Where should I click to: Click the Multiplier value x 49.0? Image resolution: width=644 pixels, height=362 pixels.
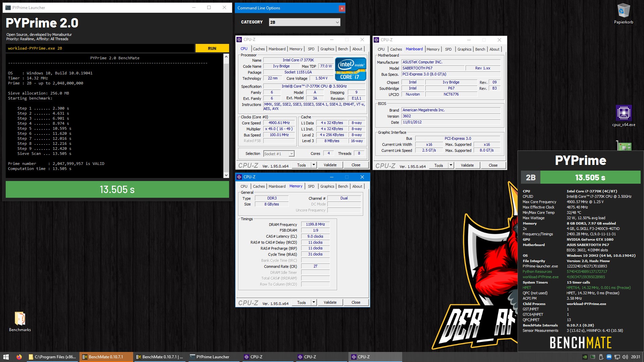point(279,129)
